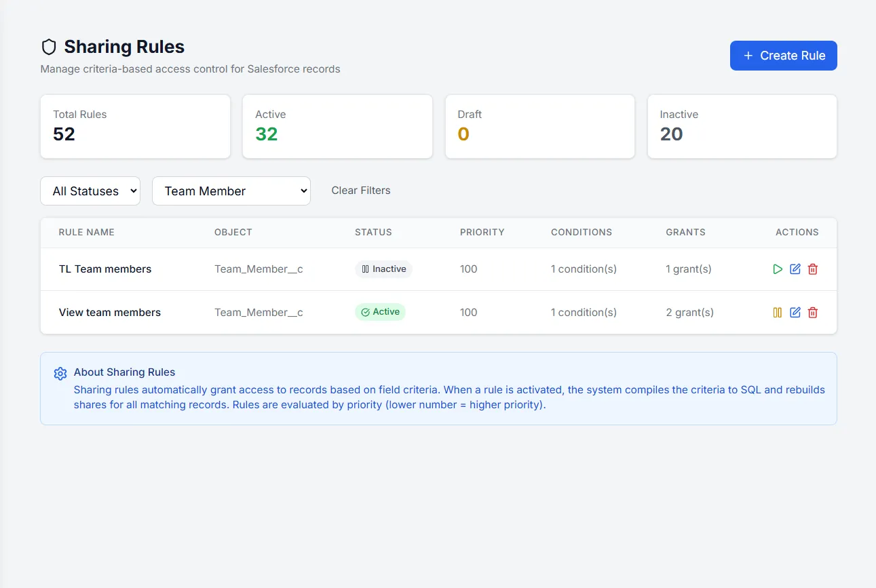
Task: Click the Active status badge in the table
Action: coord(380,312)
